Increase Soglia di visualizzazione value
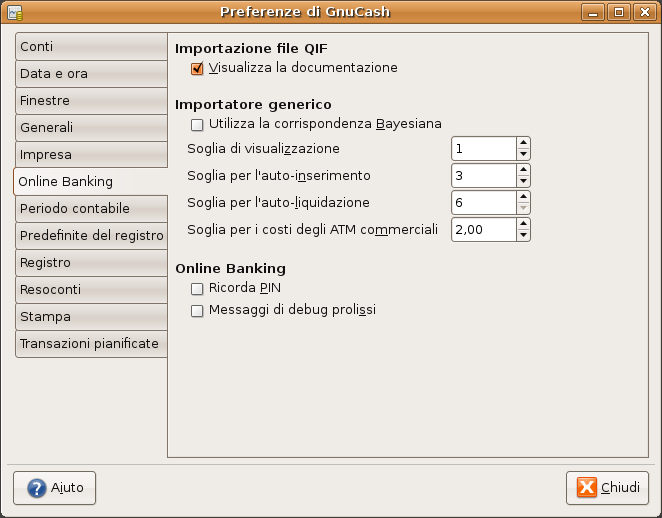662x518 pixels. [523, 143]
